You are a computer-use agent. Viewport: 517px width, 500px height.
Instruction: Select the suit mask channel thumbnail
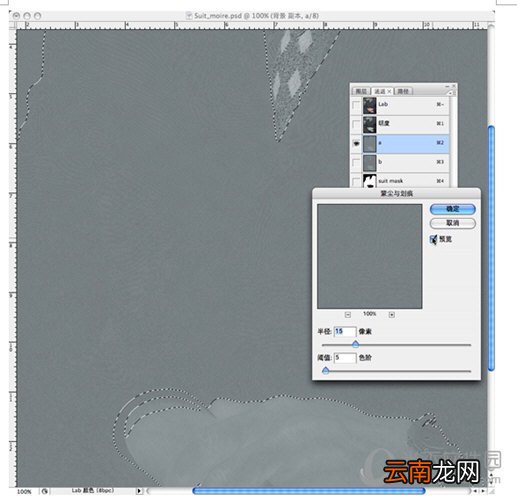pos(370,181)
